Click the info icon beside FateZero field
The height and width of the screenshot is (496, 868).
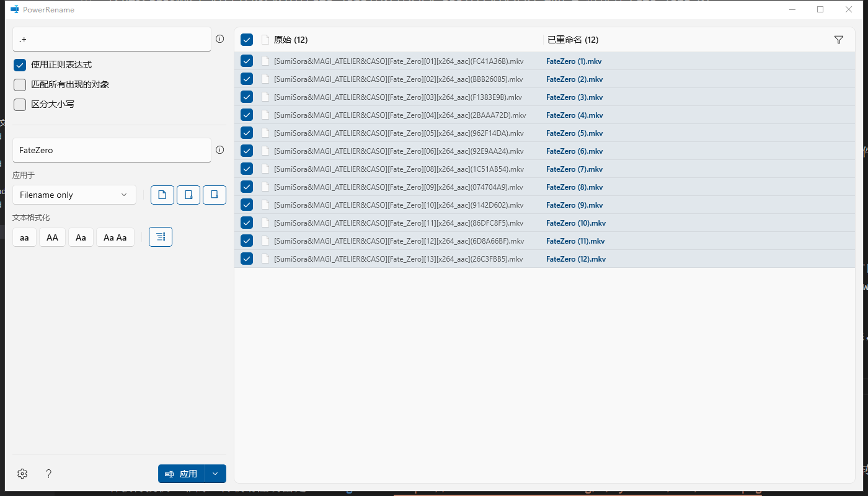click(219, 150)
